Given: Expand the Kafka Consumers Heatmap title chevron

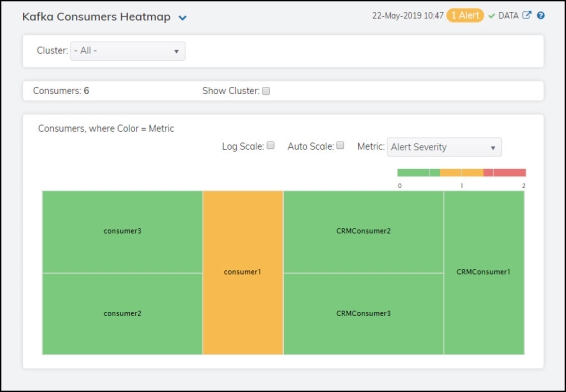Looking at the screenshot, I should [183, 17].
